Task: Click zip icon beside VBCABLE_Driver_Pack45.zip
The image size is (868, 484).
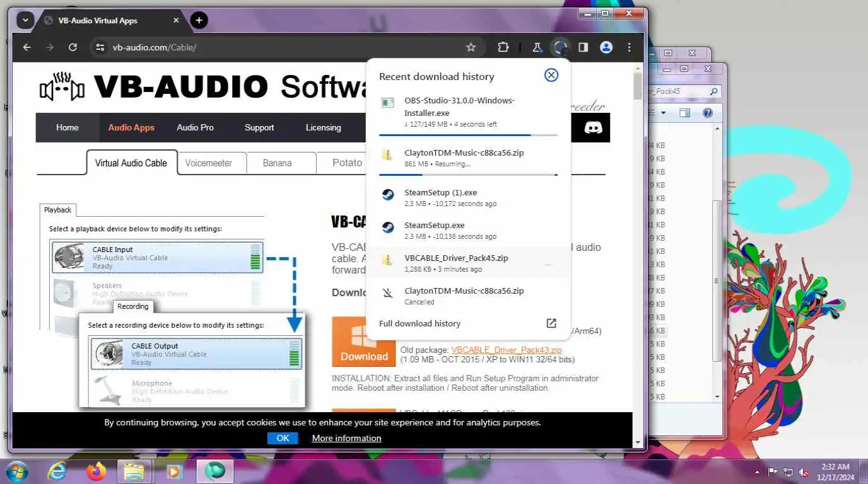Action: pyautogui.click(x=388, y=260)
